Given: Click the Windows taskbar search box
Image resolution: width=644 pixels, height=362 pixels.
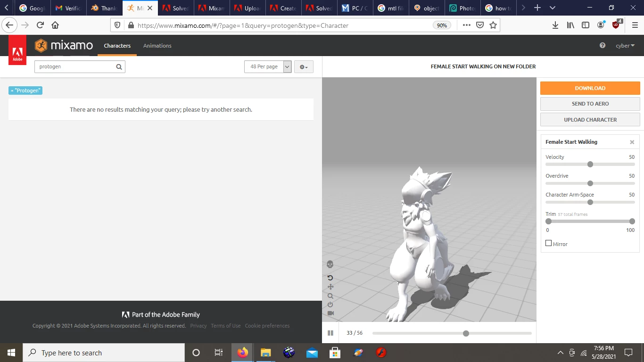Looking at the screenshot, I should pos(104,353).
